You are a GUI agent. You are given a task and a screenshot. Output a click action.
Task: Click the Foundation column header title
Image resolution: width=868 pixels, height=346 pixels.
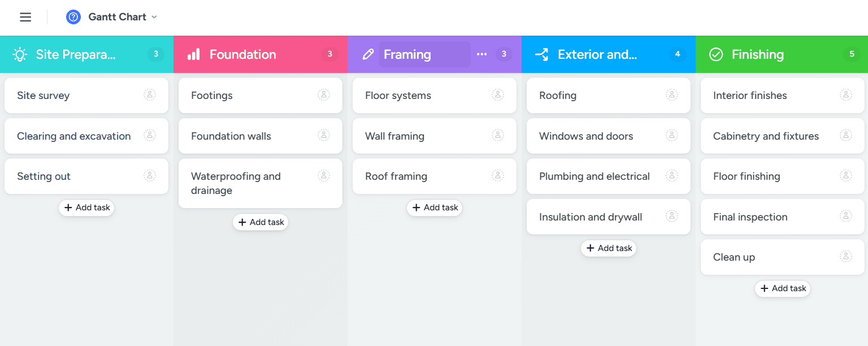click(243, 54)
